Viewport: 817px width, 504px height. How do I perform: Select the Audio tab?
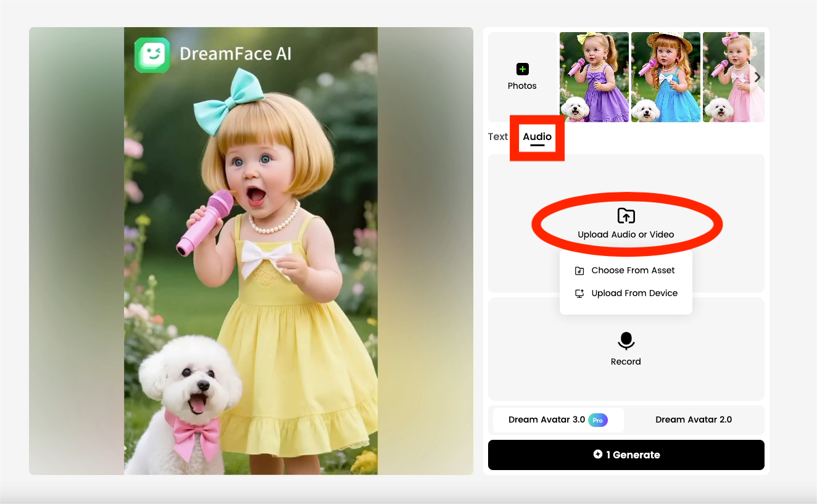pyautogui.click(x=537, y=137)
